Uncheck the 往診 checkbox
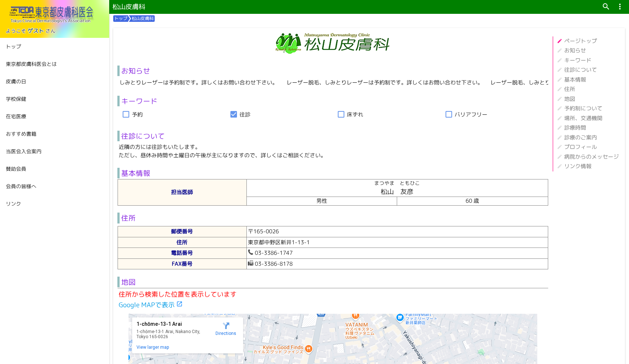The height and width of the screenshot is (364, 629). (233, 114)
